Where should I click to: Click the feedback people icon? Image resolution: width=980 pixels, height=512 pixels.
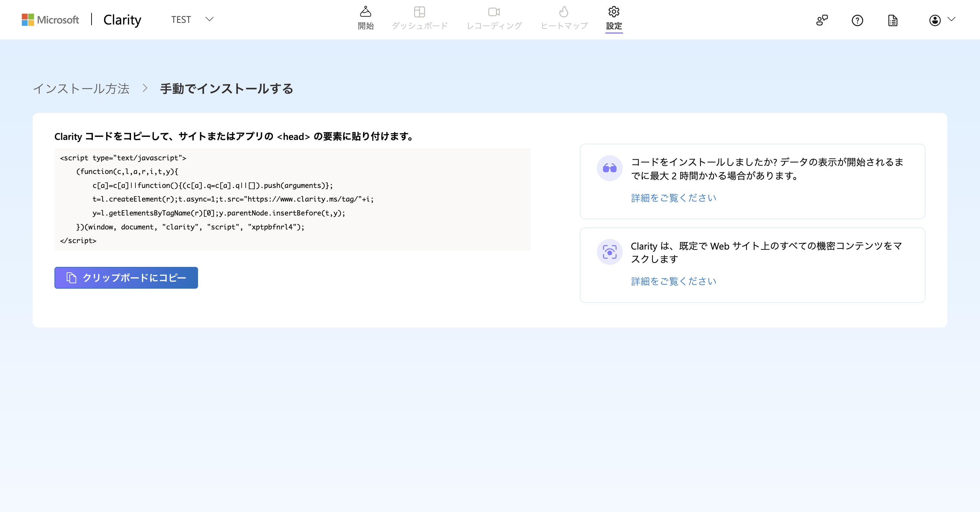click(822, 20)
